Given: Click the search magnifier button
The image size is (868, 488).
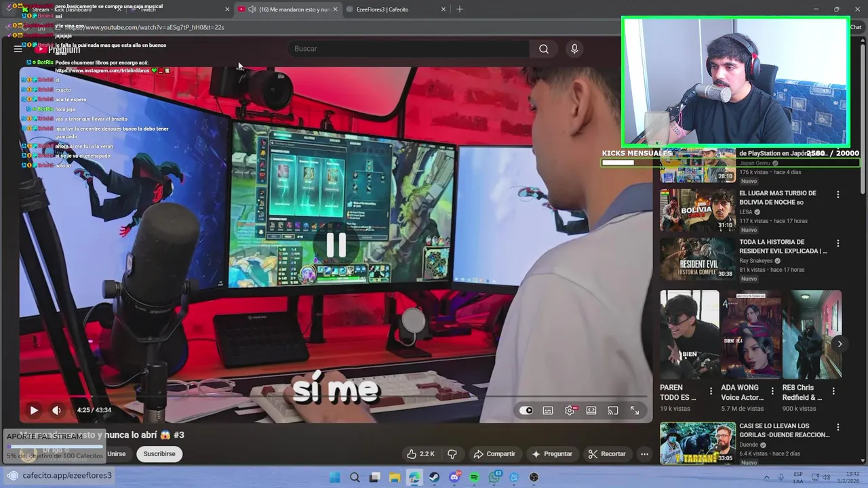Looking at the screenshot, I should [544, 49].
